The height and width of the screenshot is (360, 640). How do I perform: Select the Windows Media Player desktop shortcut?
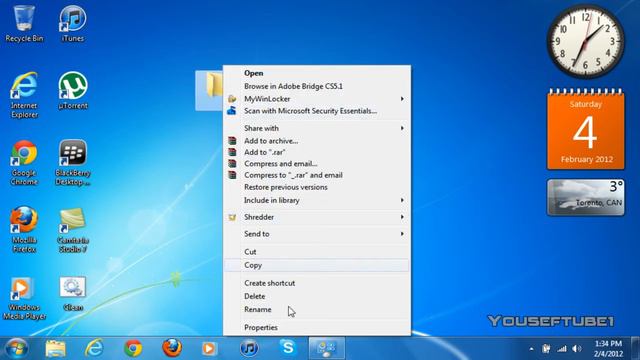[x=24, y=298]
